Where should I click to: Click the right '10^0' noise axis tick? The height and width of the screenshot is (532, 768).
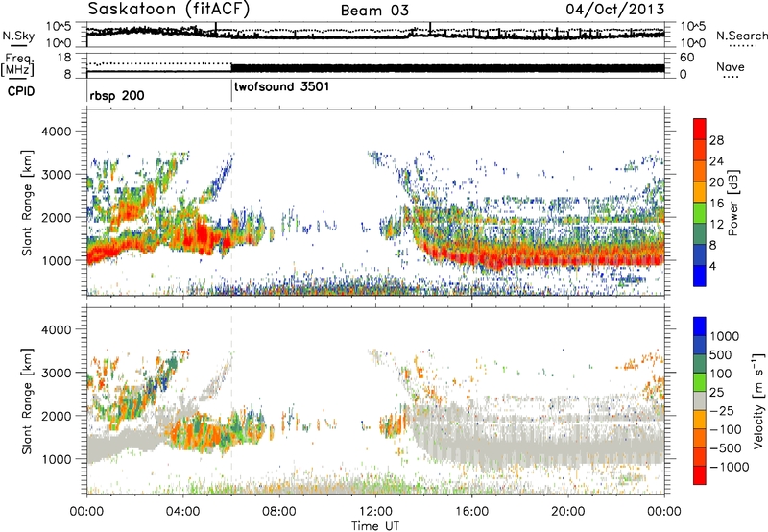(693, 43)
